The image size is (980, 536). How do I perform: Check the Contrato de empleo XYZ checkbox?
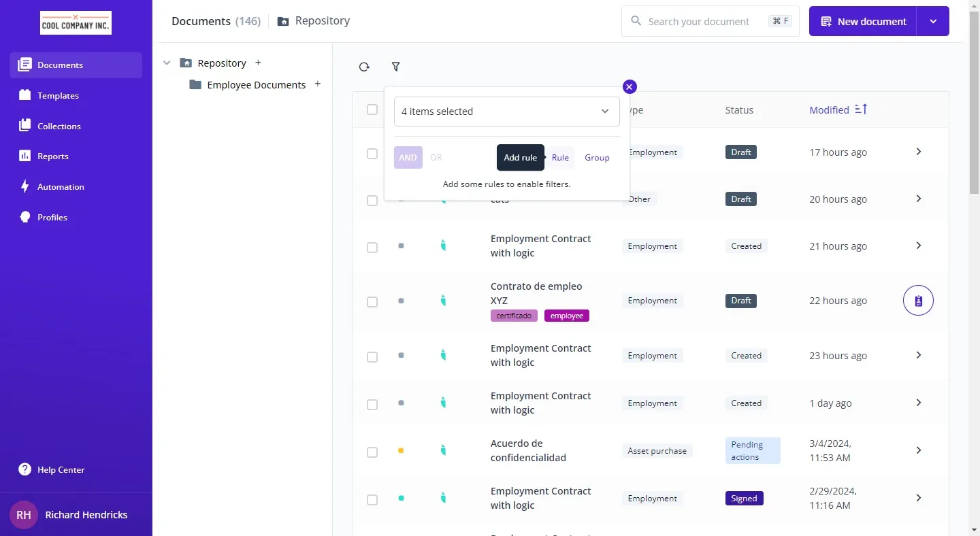click(372, 302)
